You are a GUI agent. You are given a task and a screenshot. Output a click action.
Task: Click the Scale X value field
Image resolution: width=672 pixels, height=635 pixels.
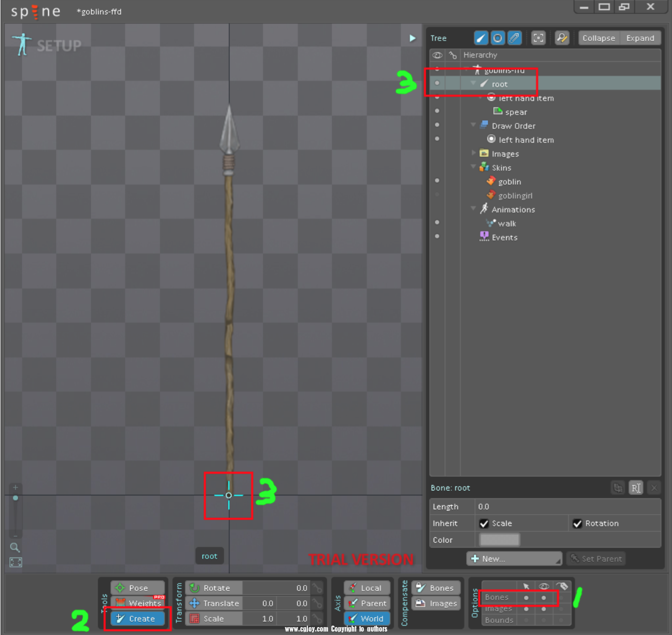coord(259,618)
